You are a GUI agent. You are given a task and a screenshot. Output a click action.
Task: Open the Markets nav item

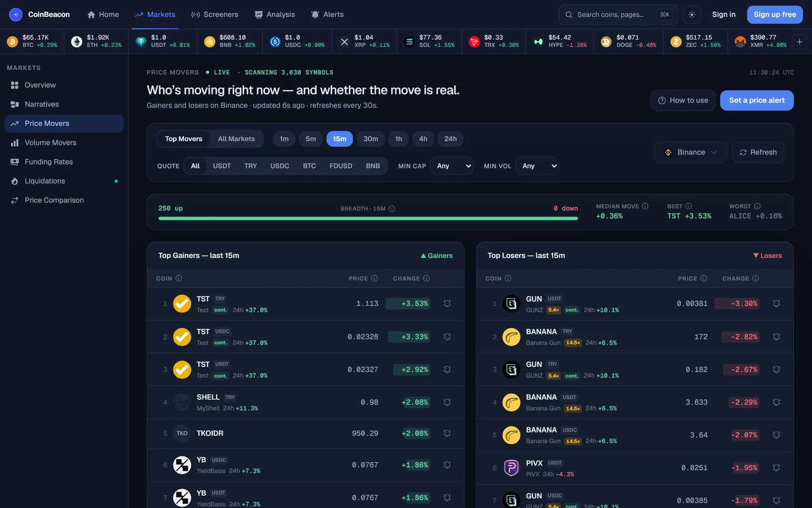(155, 15)
